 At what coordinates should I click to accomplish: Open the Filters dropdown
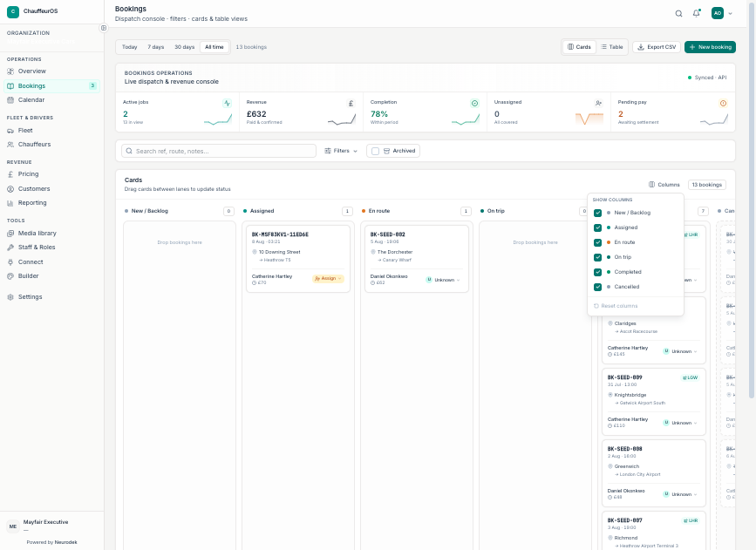(341, 151)
